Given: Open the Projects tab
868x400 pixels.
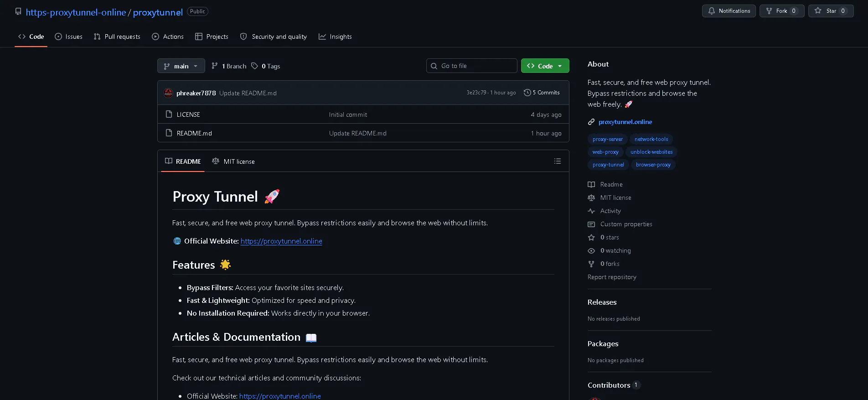Looking at the screenshot, I should coord(212,36).
